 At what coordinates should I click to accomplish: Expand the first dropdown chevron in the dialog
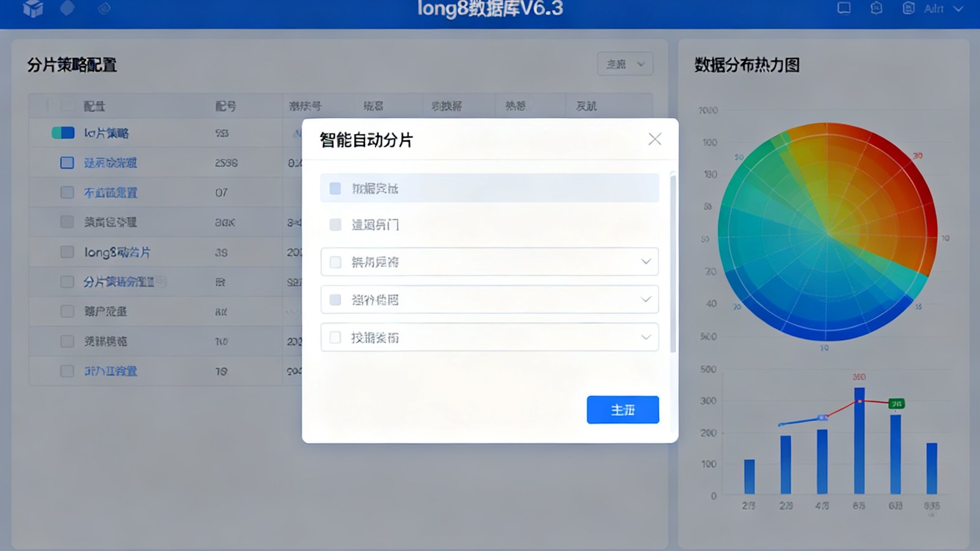click(646, 261)
